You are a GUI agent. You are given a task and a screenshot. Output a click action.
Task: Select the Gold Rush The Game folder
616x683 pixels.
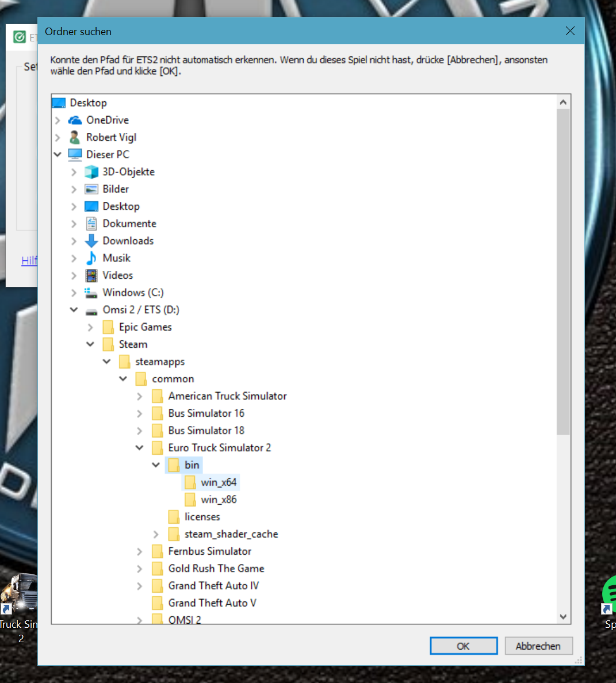point(216,569)
